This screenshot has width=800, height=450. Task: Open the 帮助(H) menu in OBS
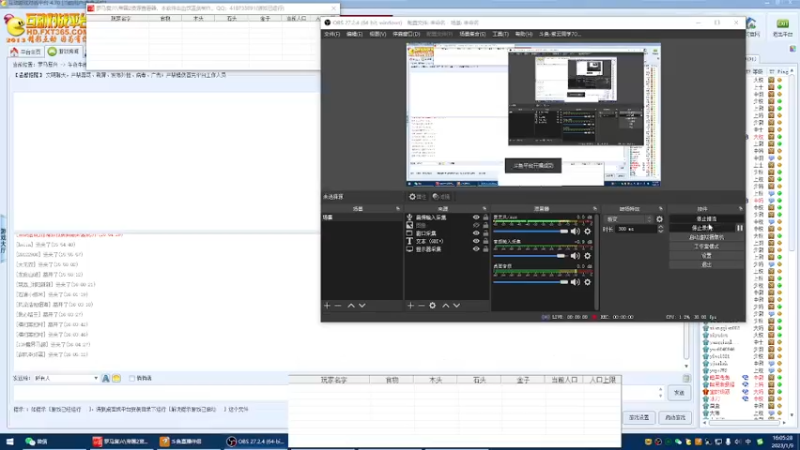pos(523,34)
